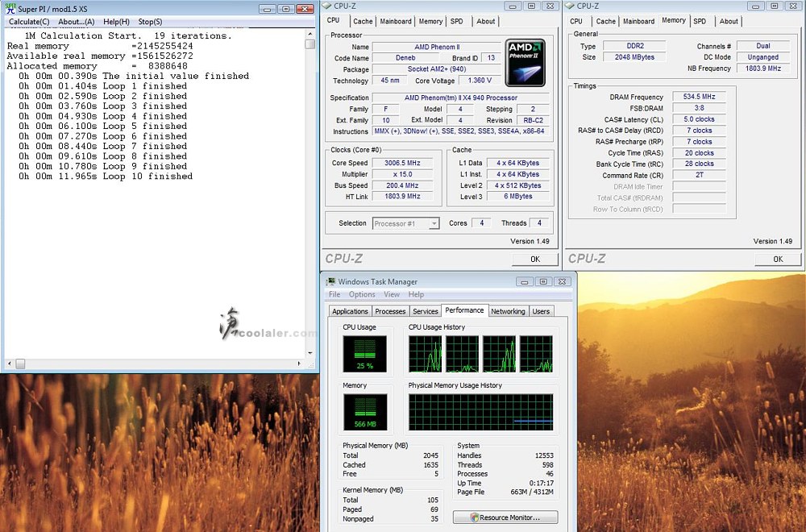Click the CPU Usage meter gauge
806x532 pixels.
[365, 354]
